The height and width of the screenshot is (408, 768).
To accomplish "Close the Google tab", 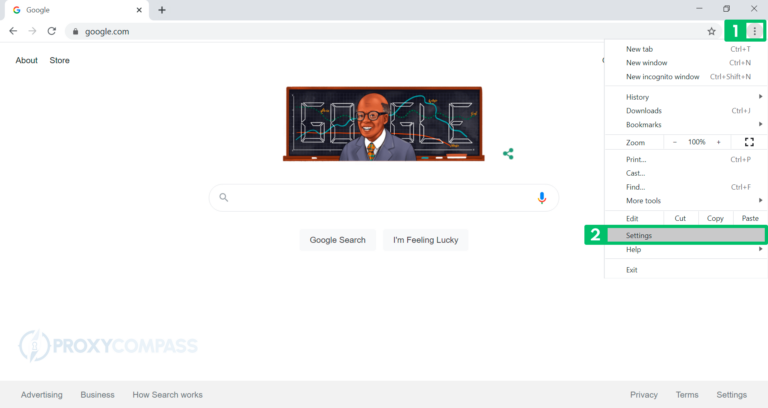I will click(139, 10).
